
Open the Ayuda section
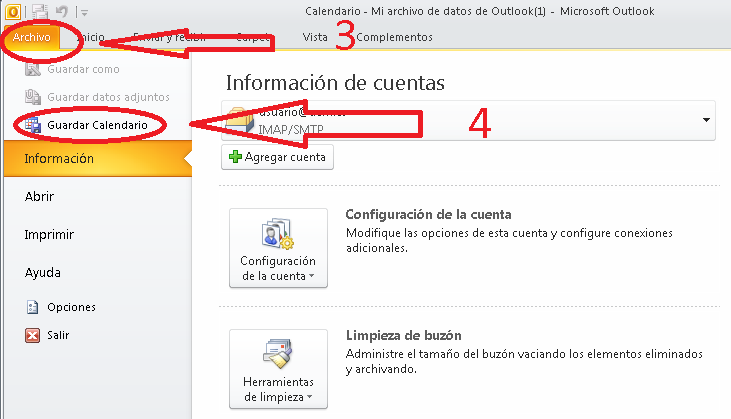click(42, 273)
